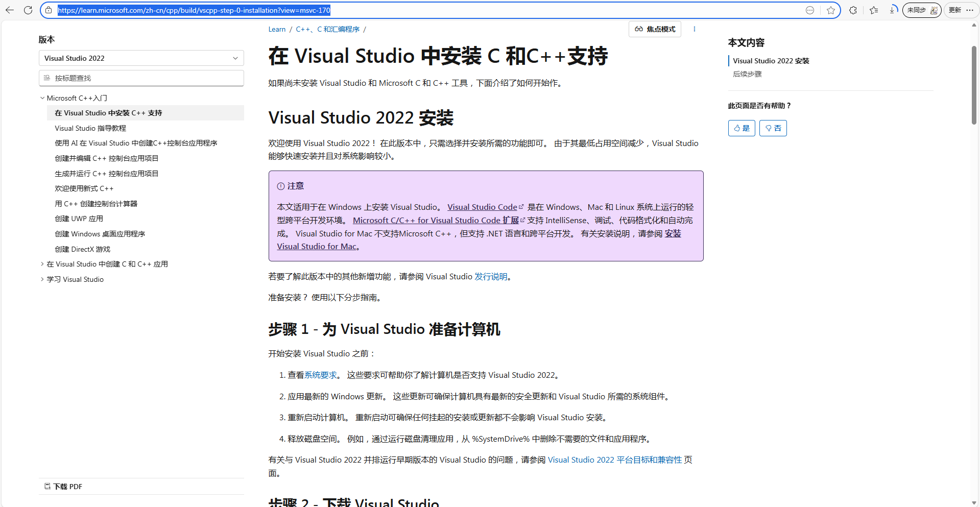Open the article more-options menu
The width and height of the screenshot is (980, 507).
pos(695,29)
